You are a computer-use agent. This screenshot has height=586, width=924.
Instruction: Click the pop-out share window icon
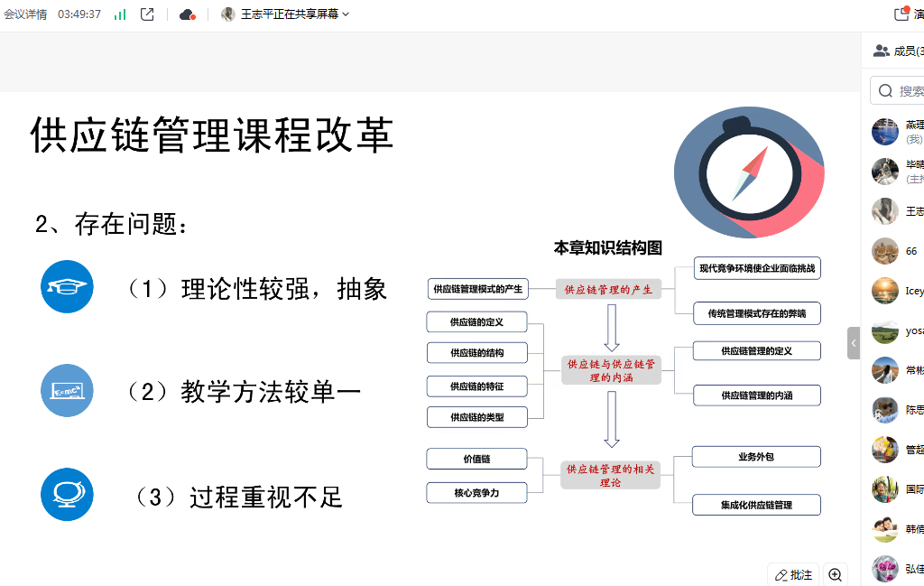(x=147, y=14)
